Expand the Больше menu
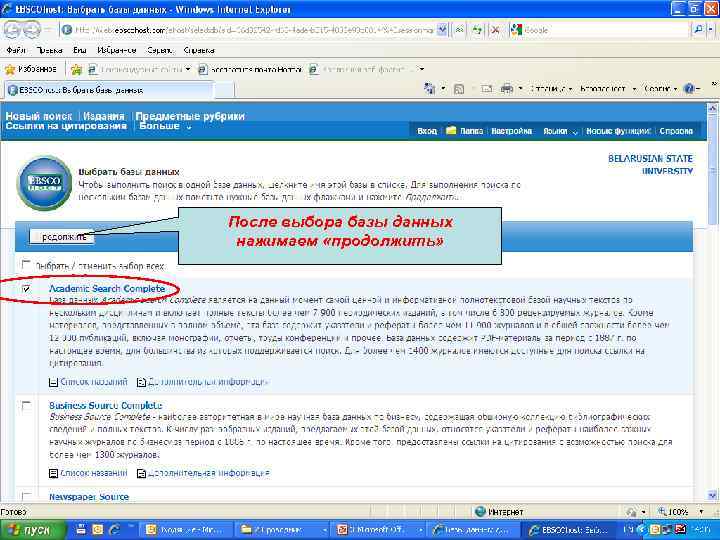The image size is (720, 540). click(165, 126)
